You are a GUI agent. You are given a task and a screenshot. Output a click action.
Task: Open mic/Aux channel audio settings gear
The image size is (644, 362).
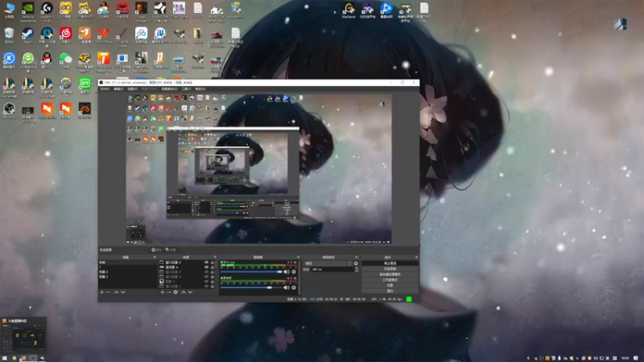pyautogui.click(x=294, y=272)
